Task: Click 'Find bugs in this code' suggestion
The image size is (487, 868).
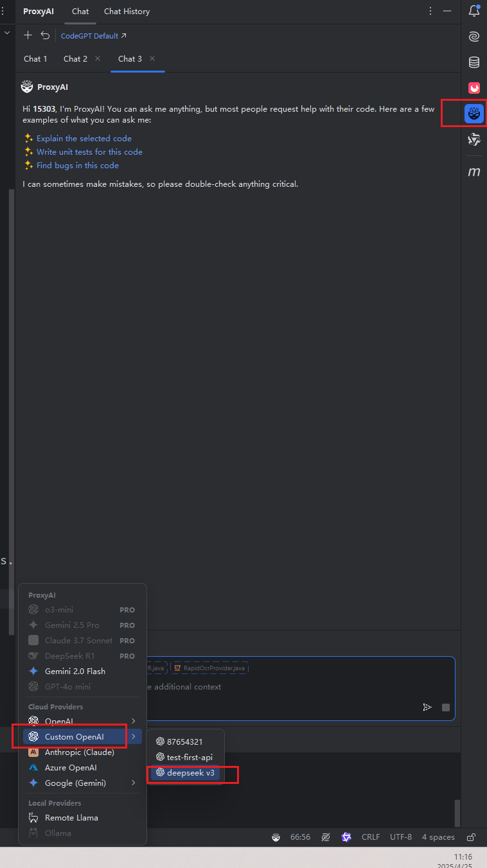Action: coord(77,165)
